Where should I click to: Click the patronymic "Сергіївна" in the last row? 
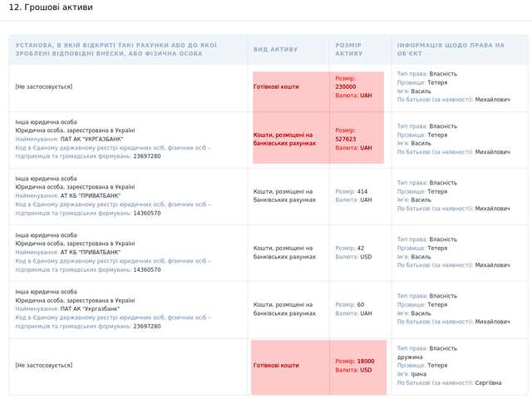[488, 383]
